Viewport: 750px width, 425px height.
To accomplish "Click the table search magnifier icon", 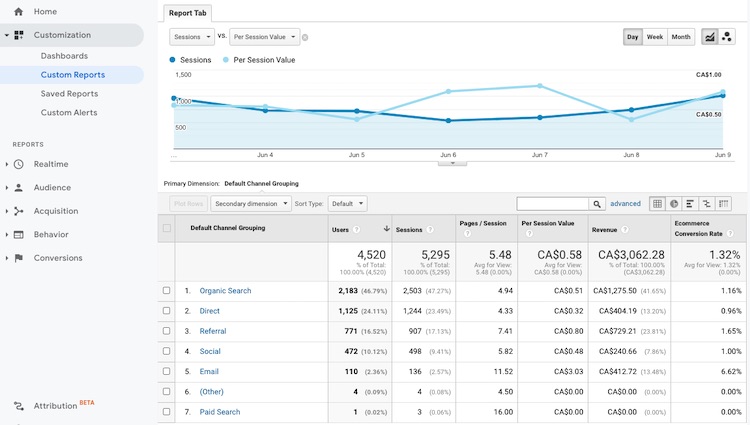I will [x=597, y=204].
